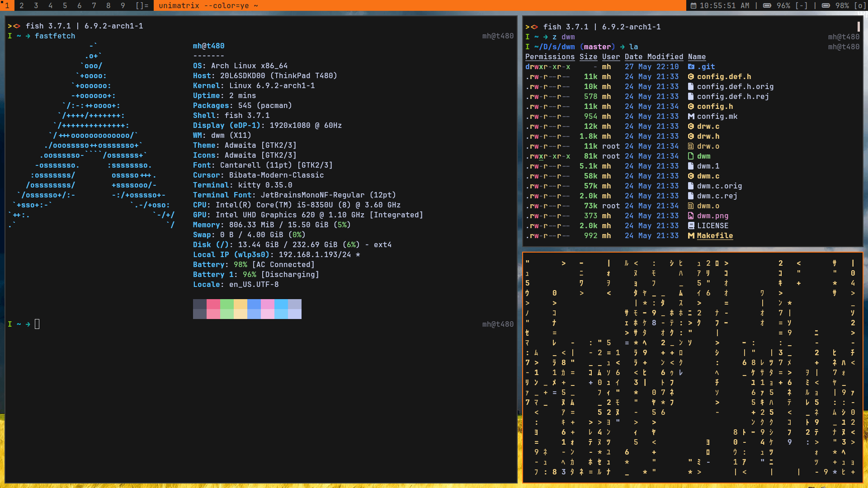This screenshot has width=868, height=488.
Task: Click the User column header
Action: coord(611,57)
